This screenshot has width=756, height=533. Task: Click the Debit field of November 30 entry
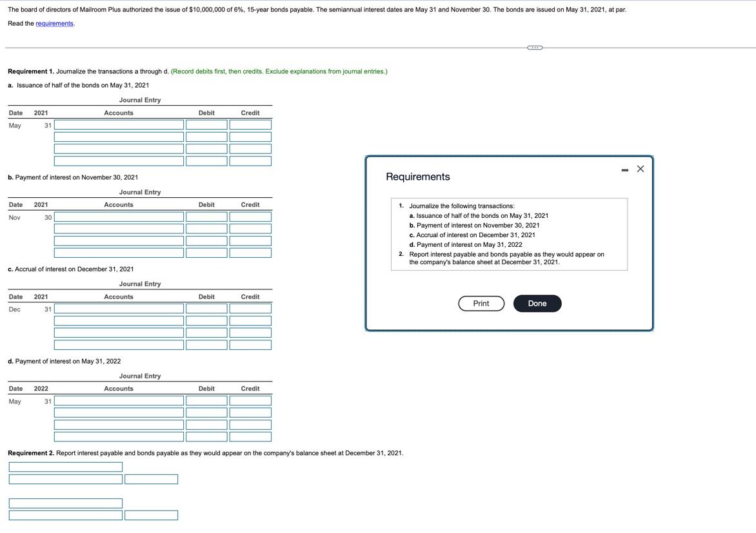point(206,216)
